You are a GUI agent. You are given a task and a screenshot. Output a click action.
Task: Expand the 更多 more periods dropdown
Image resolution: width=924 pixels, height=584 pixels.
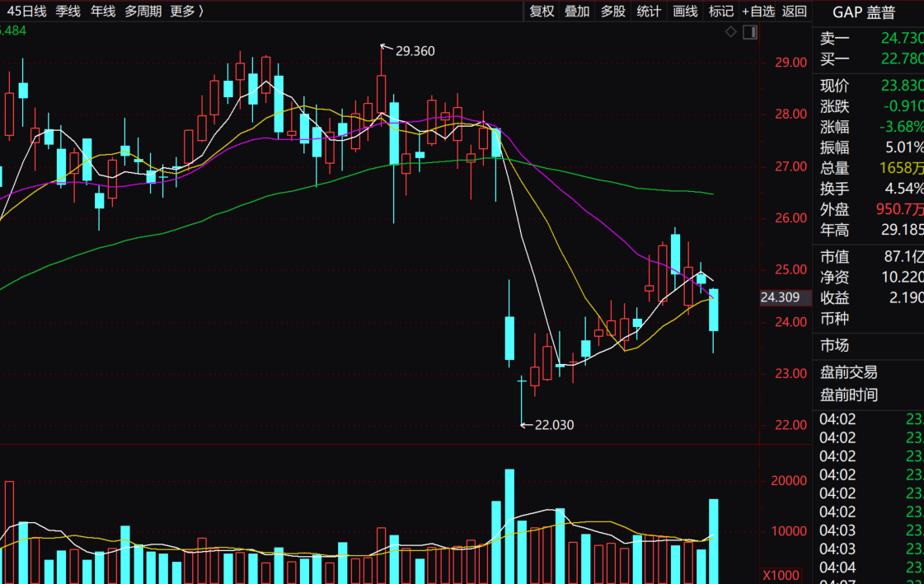tap(186, 11)
